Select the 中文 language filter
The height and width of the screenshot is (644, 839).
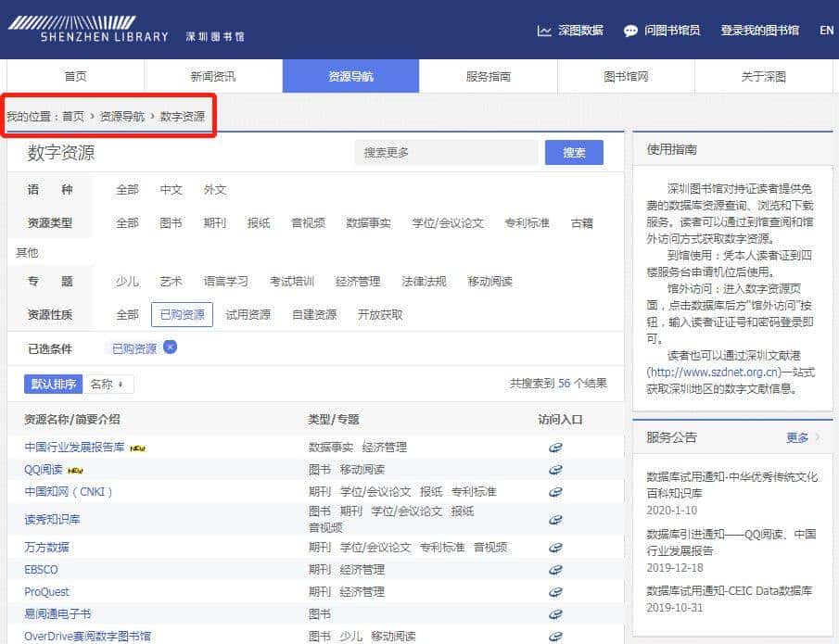point(171,189)
